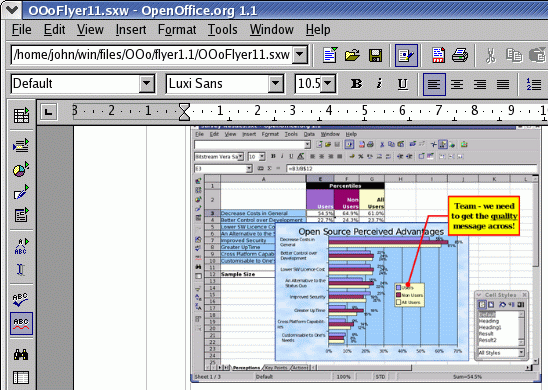This screenshot has width=548, height=390.
Task: Toggle Bold formatting
Action: (x=356, y=84)
